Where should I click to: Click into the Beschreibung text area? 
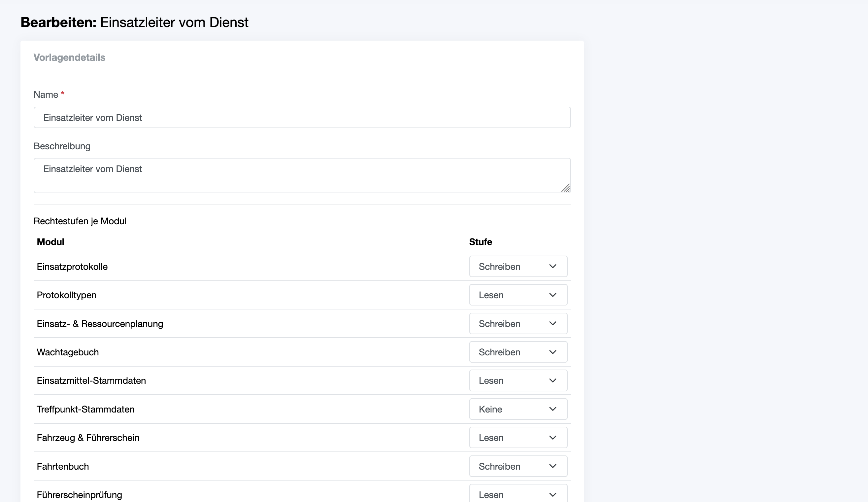302,175
